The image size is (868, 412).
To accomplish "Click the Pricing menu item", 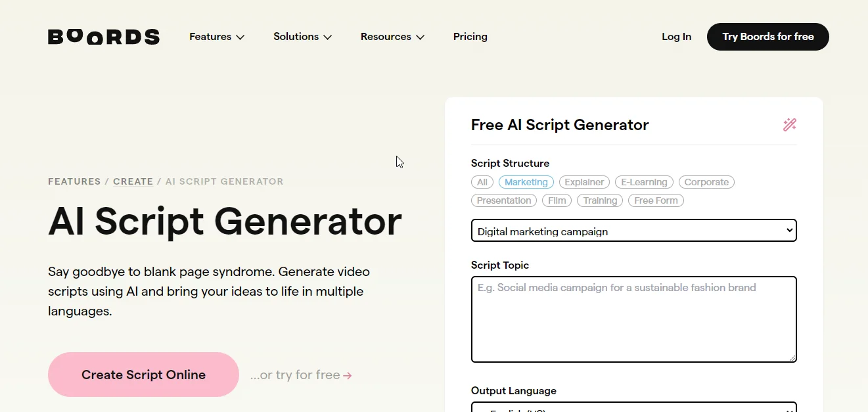I will [470, 37].
